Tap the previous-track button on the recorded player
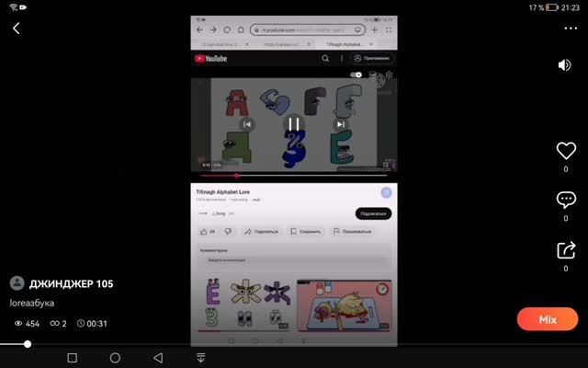This screenshot has width=588, height=368. click(x=247, y=124)
